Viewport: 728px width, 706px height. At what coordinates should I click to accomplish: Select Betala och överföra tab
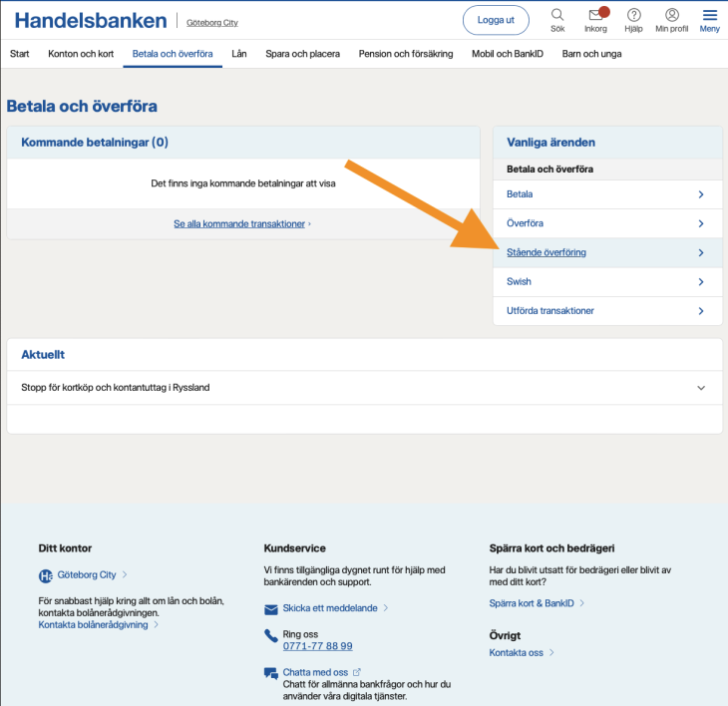point(173,54)
